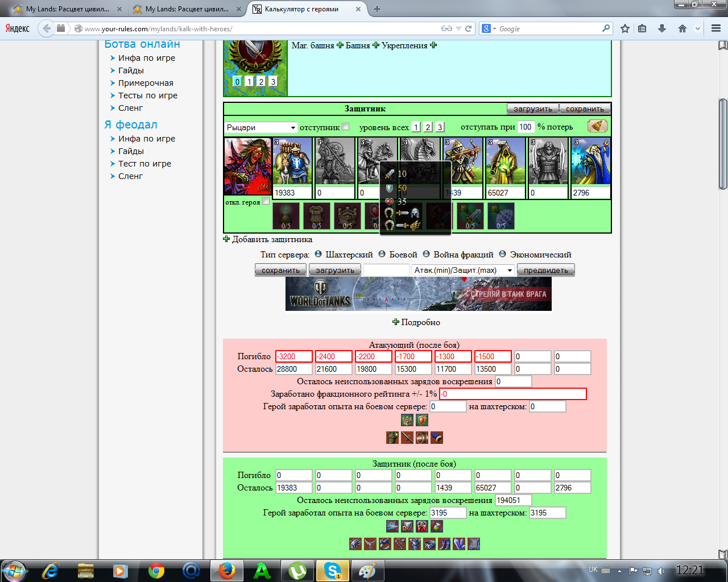Select 'Боевой' server type radio
The image size is (728, 582).
coord(382,254)
